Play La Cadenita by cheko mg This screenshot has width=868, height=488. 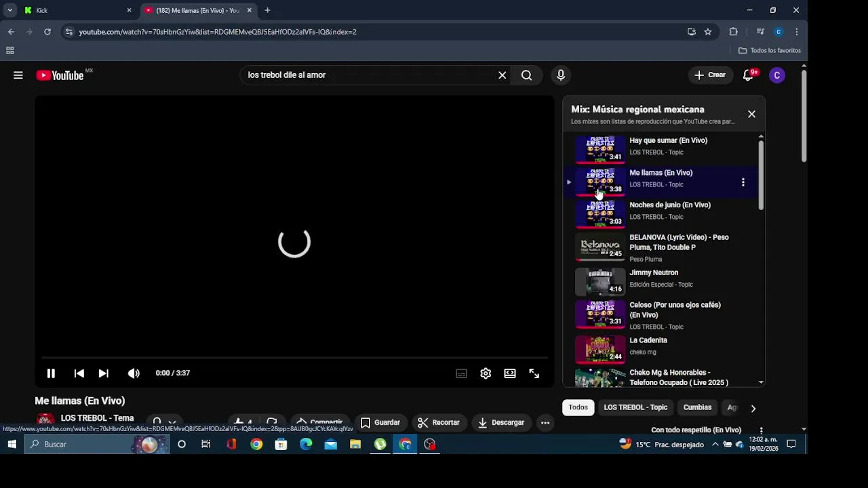pyautogui.click(x=661, y=349)
